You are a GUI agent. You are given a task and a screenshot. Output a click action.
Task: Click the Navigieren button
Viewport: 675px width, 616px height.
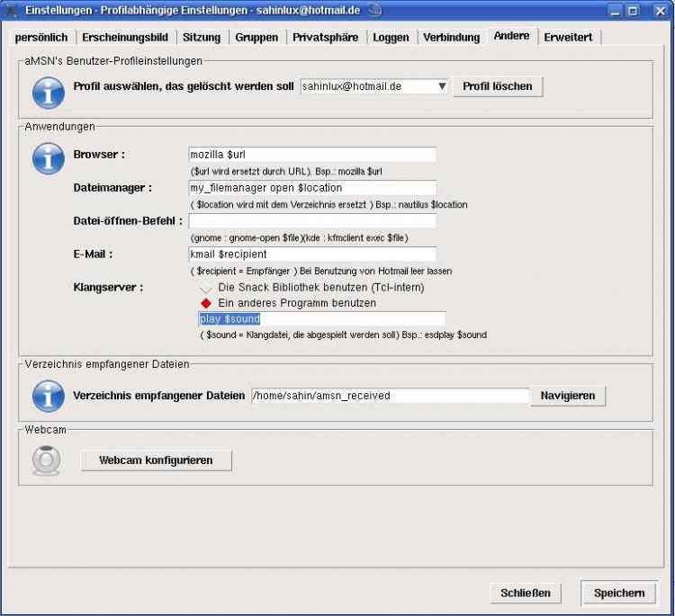pos(568,396)
